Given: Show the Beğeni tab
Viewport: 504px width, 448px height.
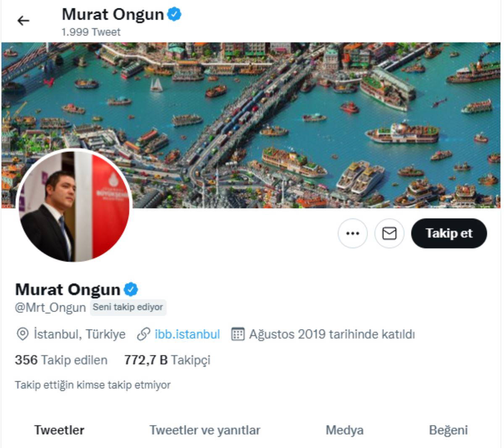Looking at the screenshot, I should (448, 430).
